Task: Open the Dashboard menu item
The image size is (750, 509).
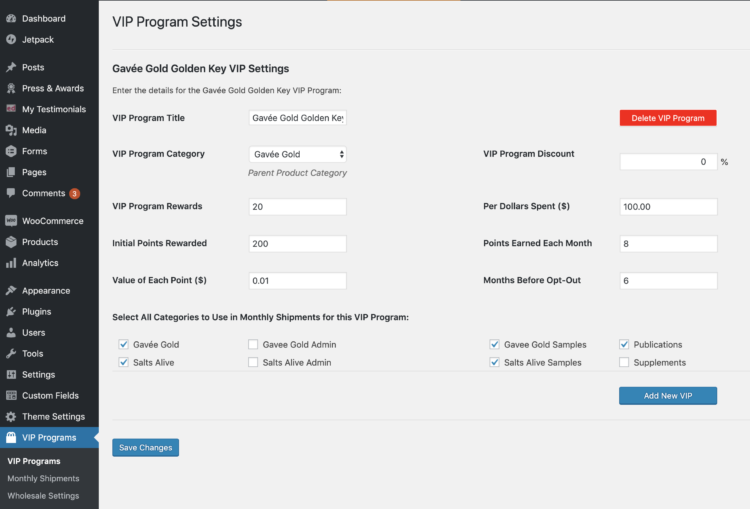Action: coord(49,19)
